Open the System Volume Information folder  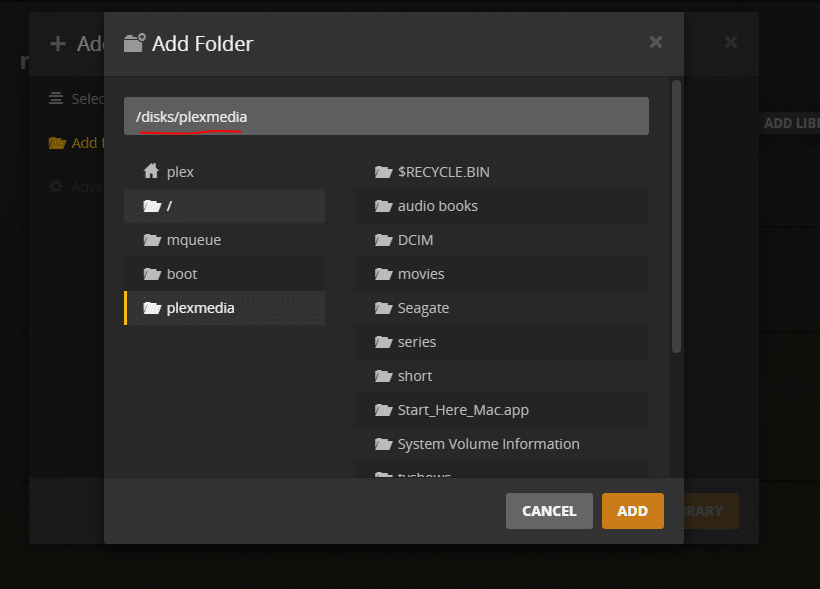pos(502,444)
